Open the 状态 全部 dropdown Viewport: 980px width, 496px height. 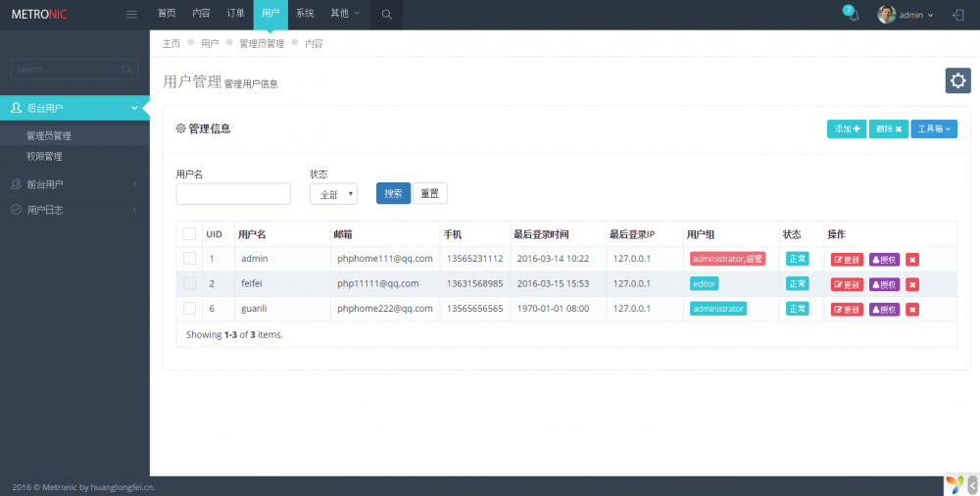click(x=334, y=194)
